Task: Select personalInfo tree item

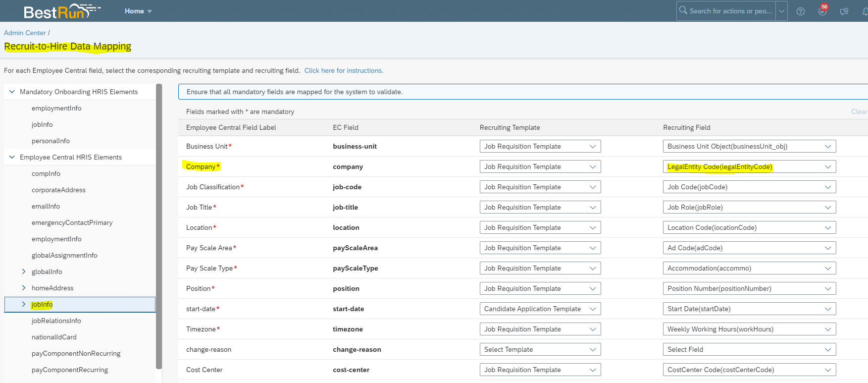Action: pos(51,141)
